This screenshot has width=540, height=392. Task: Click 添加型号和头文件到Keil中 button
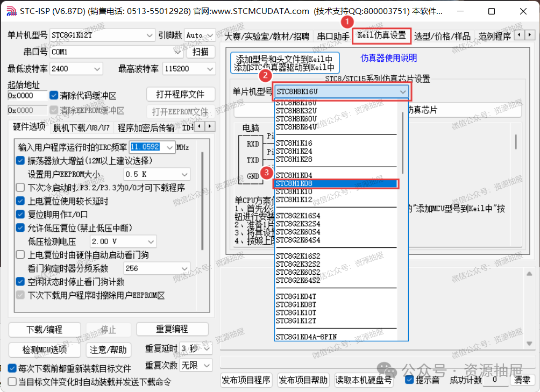click(x=285, y=63)
